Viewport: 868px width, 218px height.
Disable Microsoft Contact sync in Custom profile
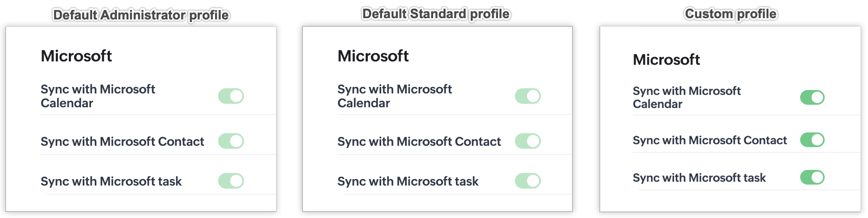point(812,140)
